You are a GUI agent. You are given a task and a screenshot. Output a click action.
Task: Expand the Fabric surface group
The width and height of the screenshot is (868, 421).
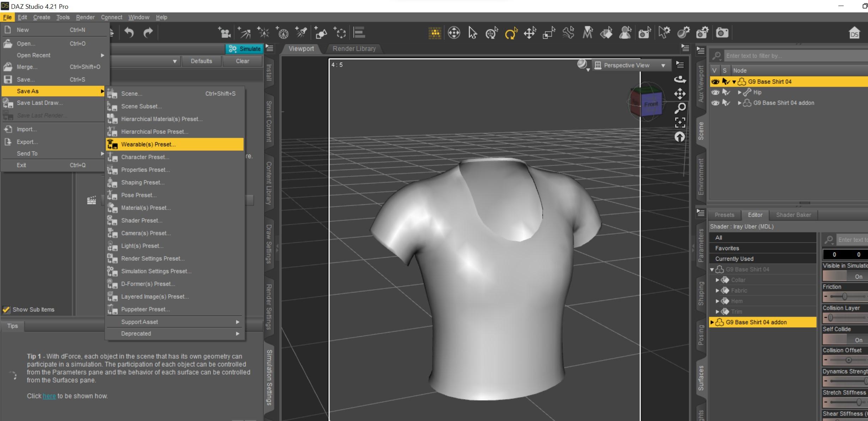pyautogui.click(x=717, y=291)
